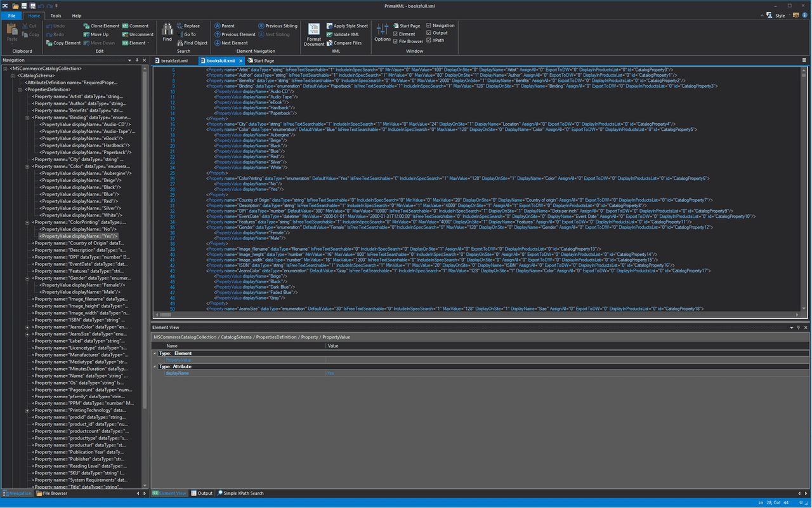Open the Simple XPath Search tab
The width and height of the screenshot is (812, 508).
(x=241, y=493)
